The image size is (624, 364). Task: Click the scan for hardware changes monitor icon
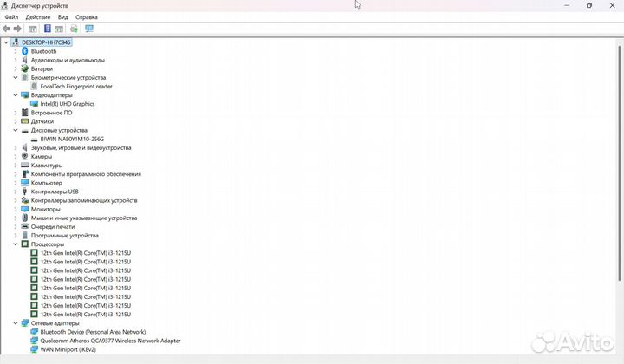coord(89,29)
